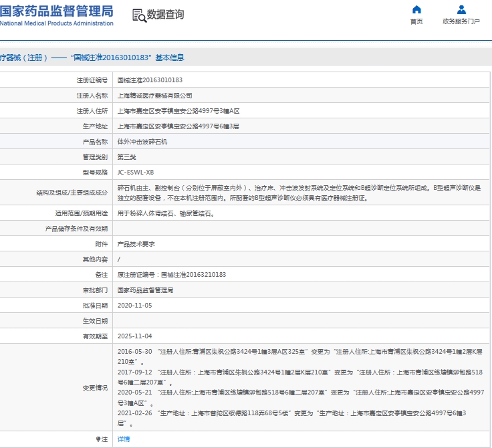Open the 政务服务门户 user portal icon
Viewport: 492px width, 448px height.
click(x=461, y=9)
